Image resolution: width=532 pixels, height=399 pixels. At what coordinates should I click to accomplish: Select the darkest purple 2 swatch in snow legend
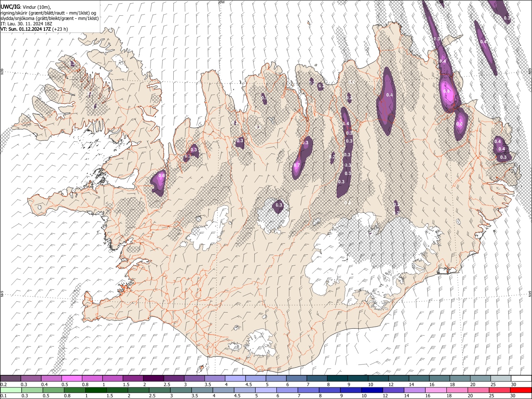tap(153, 379)
